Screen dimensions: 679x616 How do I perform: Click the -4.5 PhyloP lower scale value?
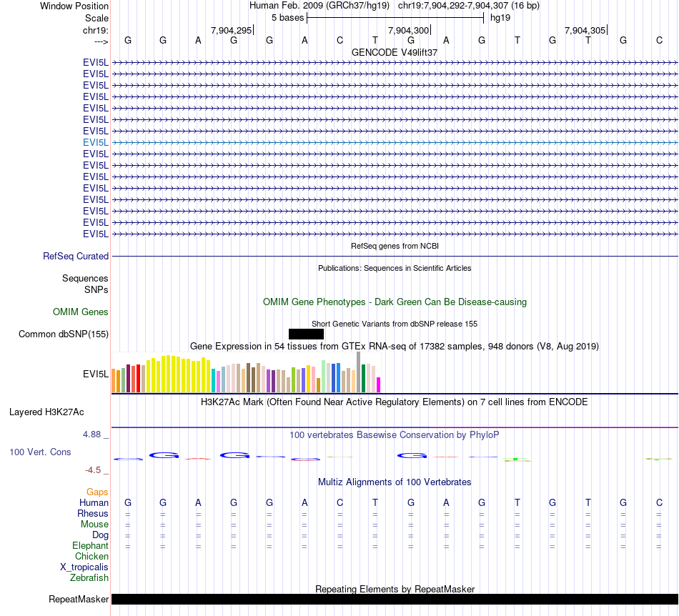[x=93, y=470]
